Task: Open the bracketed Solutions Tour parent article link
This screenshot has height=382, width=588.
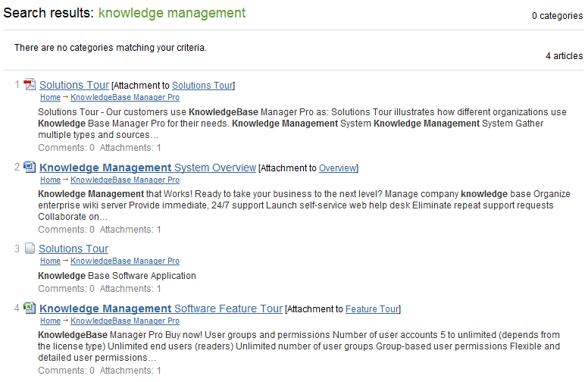Action: pyautogui.click(x=202, y=86)
